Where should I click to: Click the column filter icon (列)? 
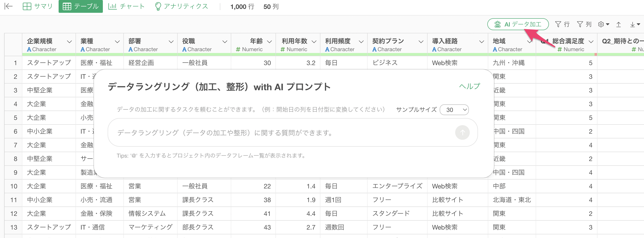pos(584,24)
